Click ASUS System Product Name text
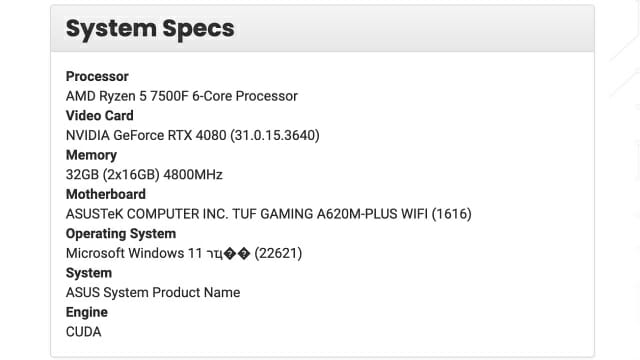The height and width of the screenshot is (360, 640). coord(153,292)
